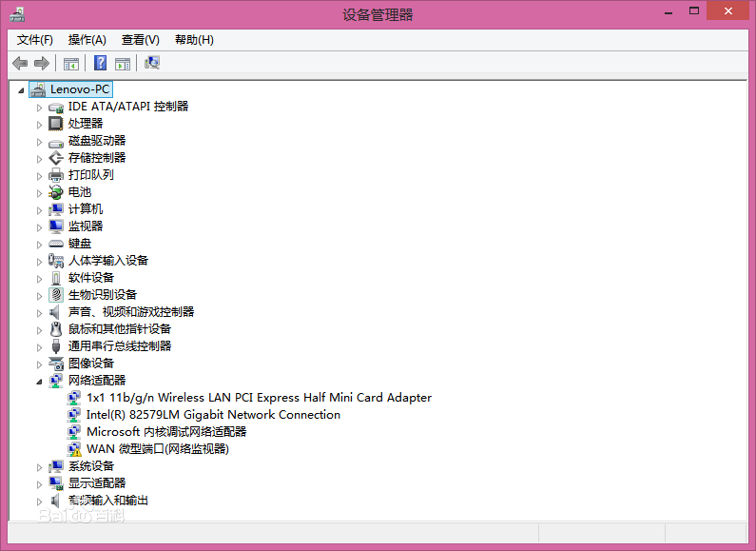Maximize the 设备管理器 window
This screenshot has height=551, width=756.
point(694,10)
